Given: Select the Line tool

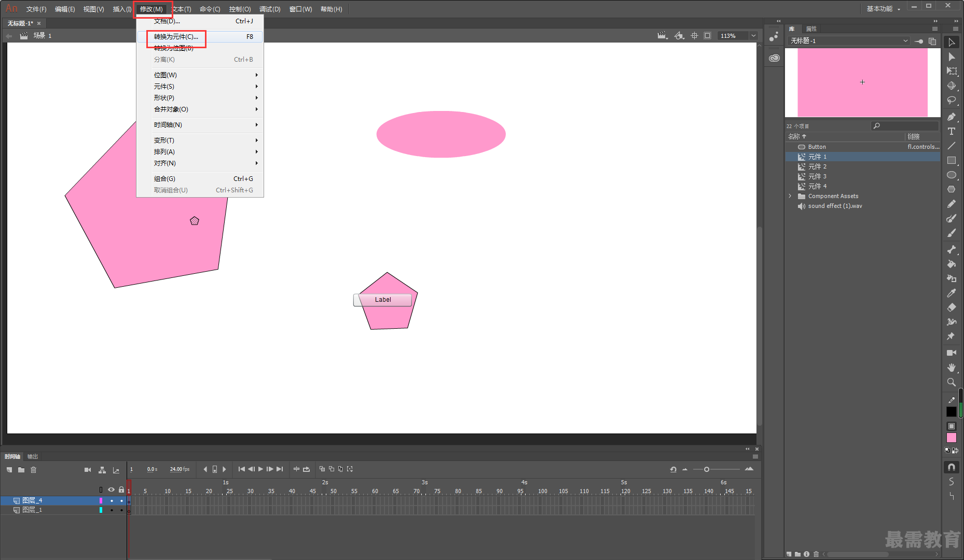Looking at the screenshot, I should pyautogui.click(x=951, y=146).
